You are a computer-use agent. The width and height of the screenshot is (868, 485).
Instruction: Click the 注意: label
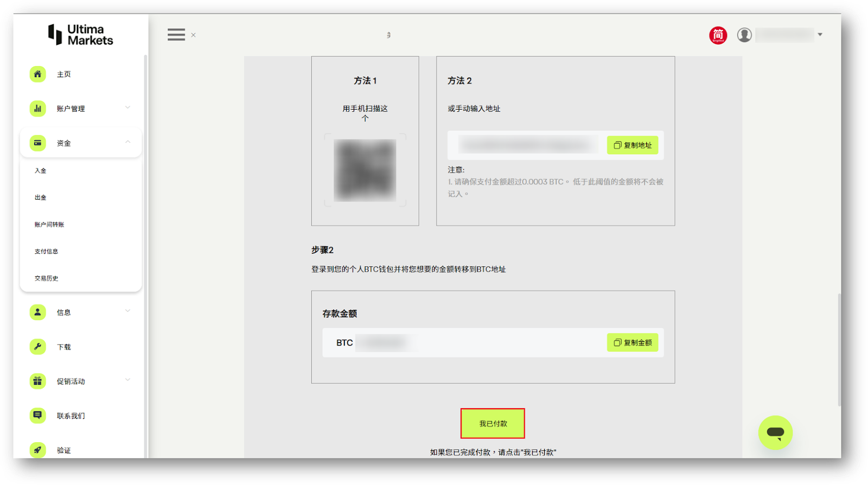[x=456, y=170]
